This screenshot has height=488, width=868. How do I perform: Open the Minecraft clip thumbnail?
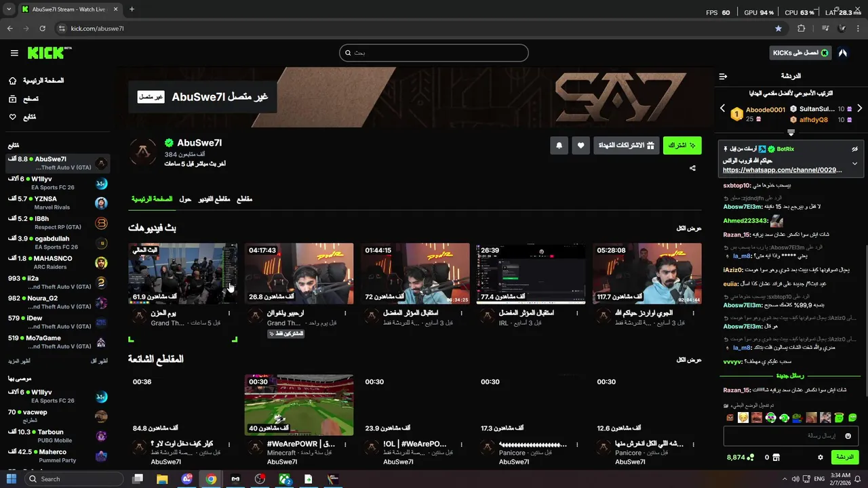pos(299,405)
